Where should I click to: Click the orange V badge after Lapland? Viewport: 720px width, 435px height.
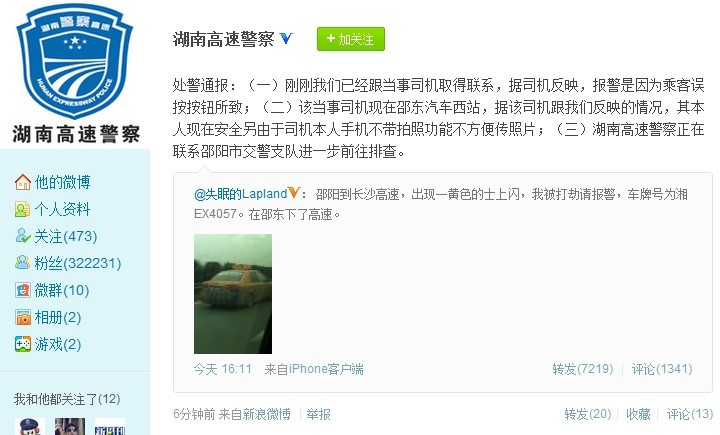pos(294,193)
